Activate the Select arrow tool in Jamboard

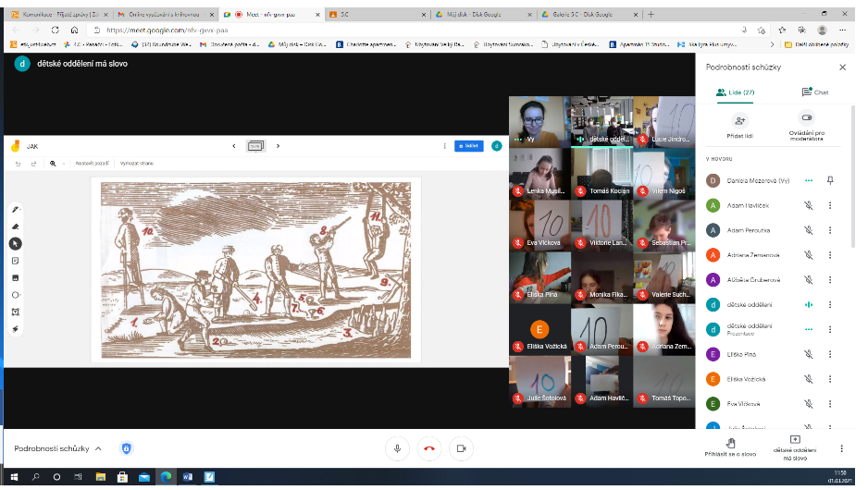pos(16,243)
